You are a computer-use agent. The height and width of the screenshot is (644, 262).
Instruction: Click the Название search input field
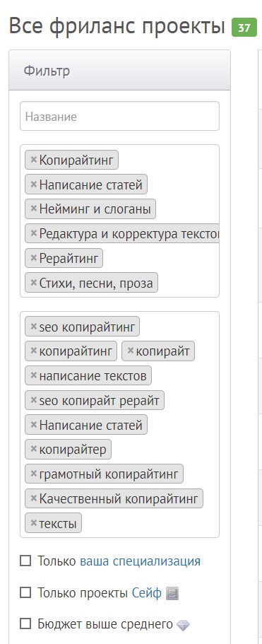click(120, 116)
